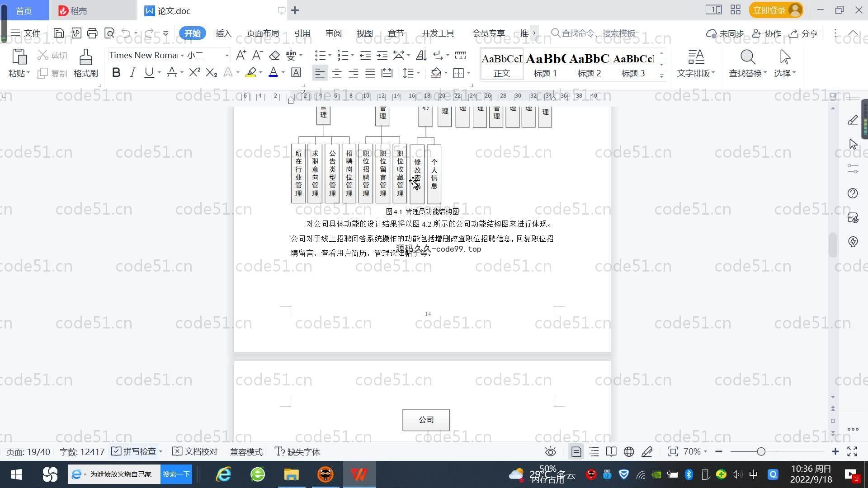The height and width of the screenshot is (488, 868).
Task: Center align the paragraph
Action: click(x=337, y=73)
